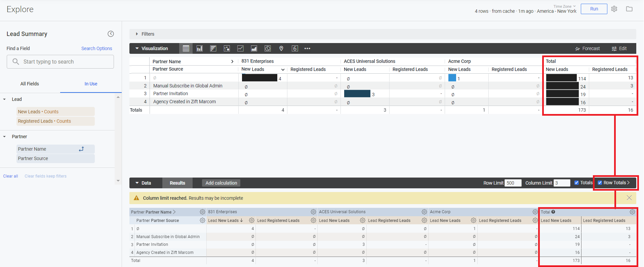
Task: Click Agency Created in Zift Marcom data row
Action: pyautogui.click(x=165, y=253)
